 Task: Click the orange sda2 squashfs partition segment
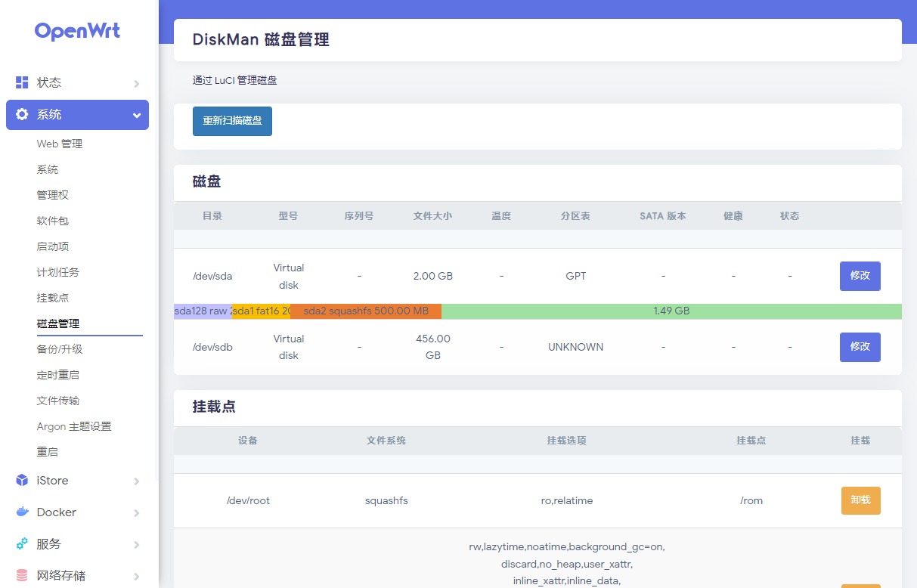364,310
